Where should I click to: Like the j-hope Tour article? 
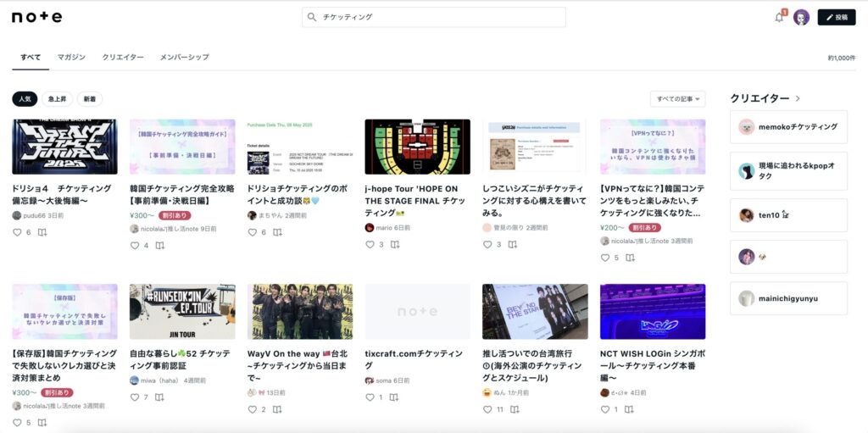[x=370, y=244]
